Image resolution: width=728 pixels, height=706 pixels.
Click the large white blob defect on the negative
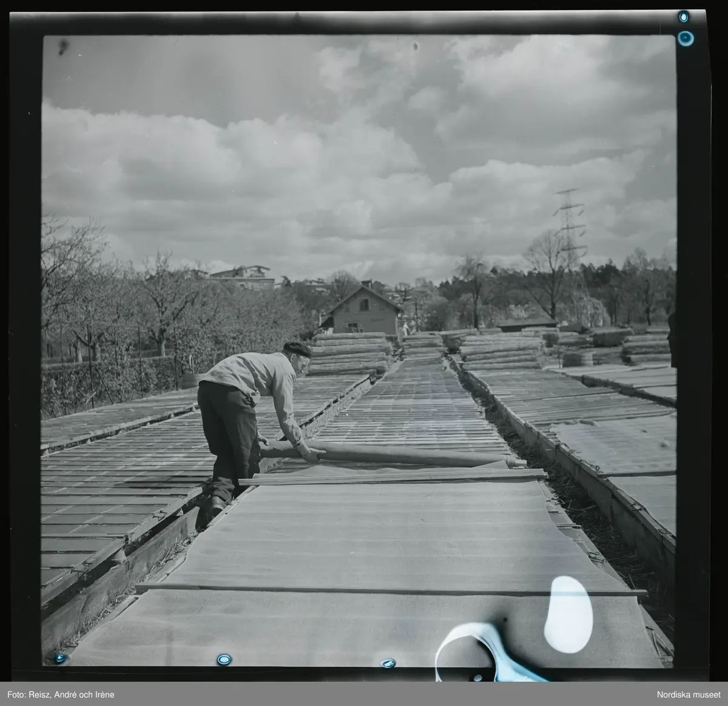tap(568, 614)
